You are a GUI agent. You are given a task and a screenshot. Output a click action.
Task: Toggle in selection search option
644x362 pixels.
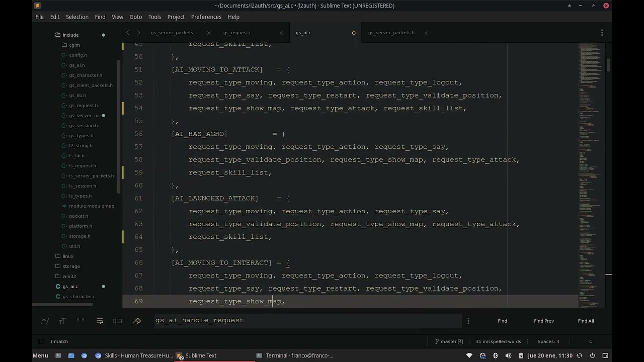tap(118, 321)
